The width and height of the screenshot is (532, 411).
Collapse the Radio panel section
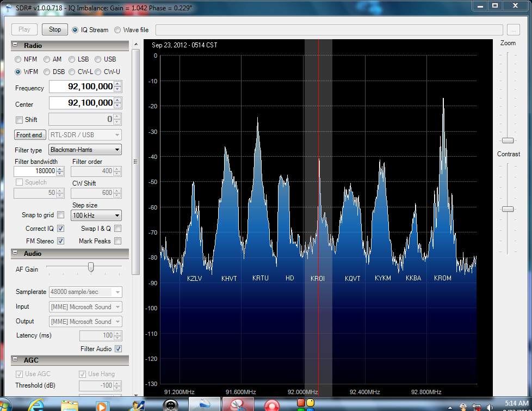pos(16,45)
